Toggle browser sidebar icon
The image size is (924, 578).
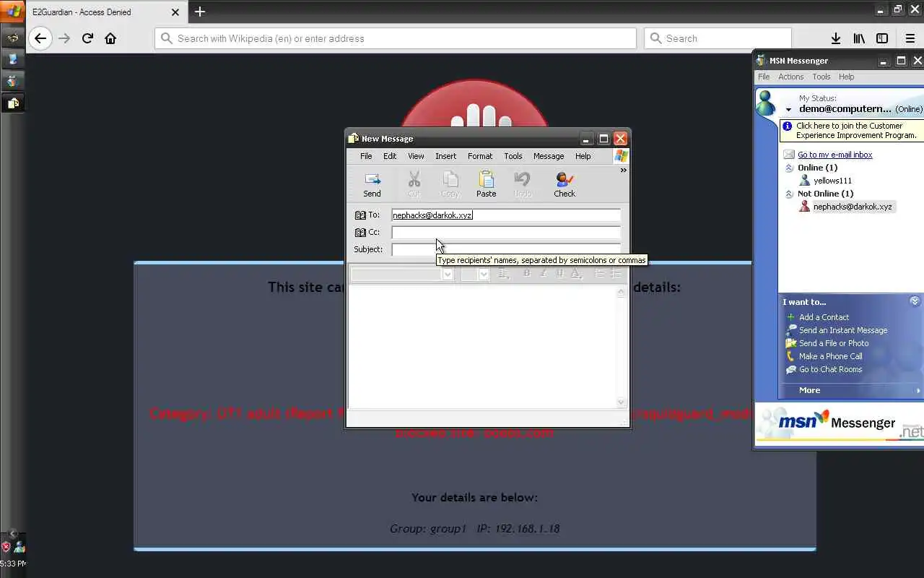click(x=882, y=38)
